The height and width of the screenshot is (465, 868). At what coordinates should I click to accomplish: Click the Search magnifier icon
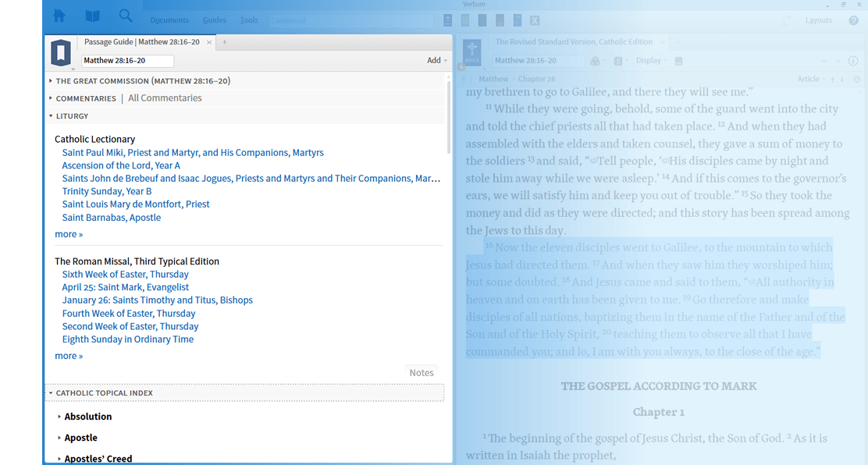tap(126, 16)
